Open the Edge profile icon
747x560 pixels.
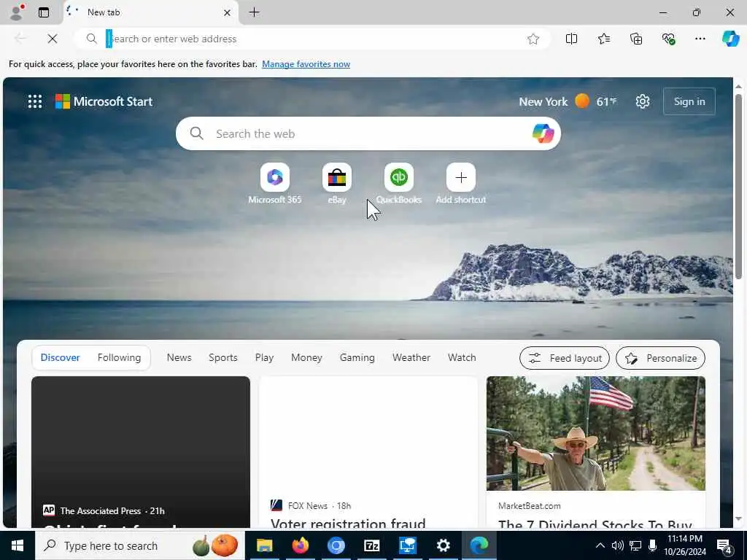tap(17, 12)
